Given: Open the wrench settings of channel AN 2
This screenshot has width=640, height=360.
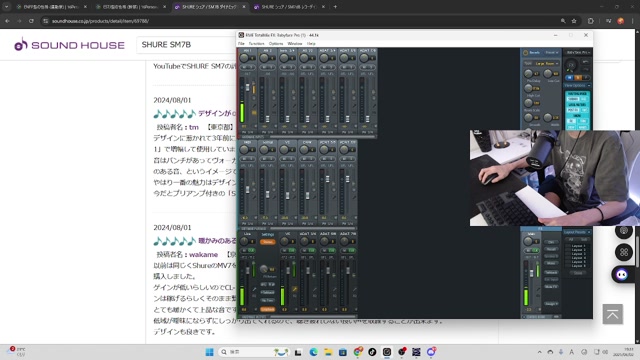Looking at the screenshot, I should click(273, 105).
